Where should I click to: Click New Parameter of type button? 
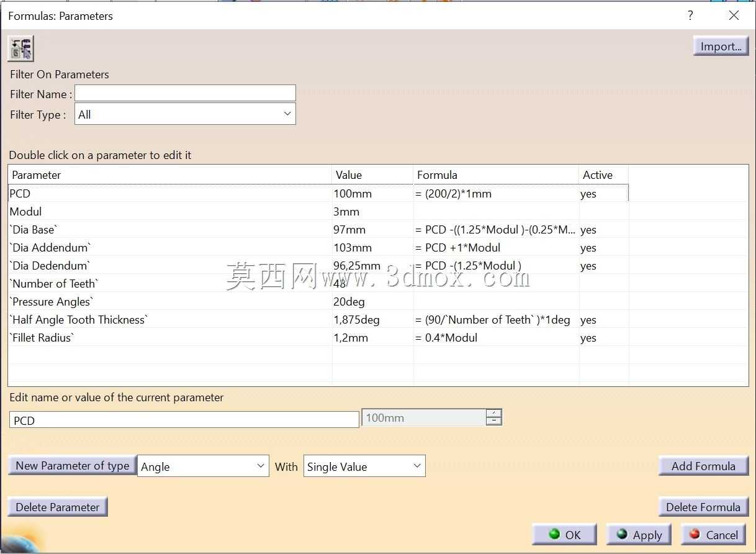73,465
